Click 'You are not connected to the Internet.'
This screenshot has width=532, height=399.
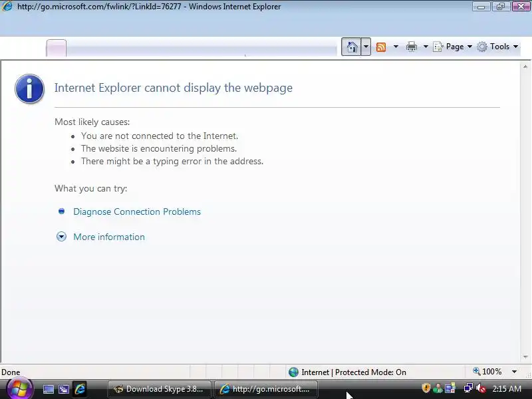point(160,136)
